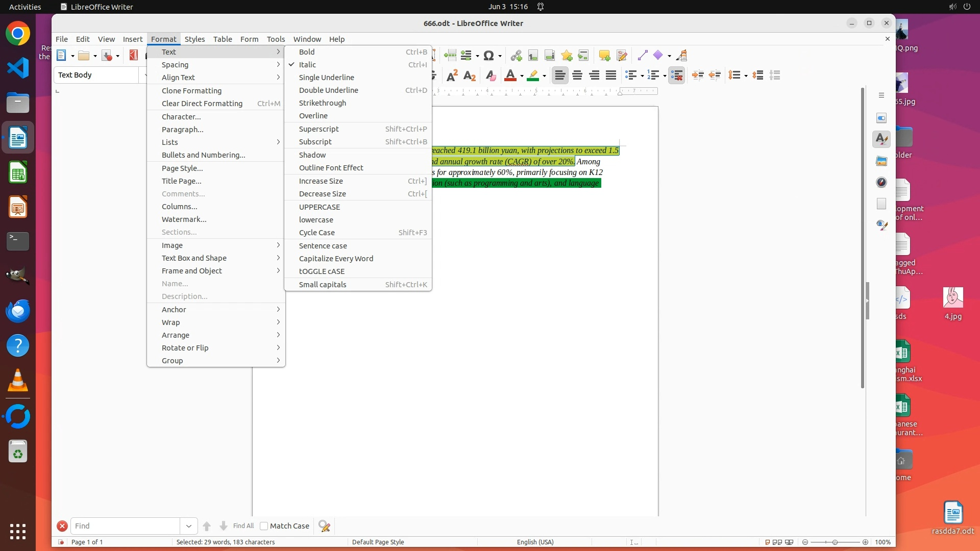Click the Justified alignment icon
The image size is (980, 551).
pyautogui.click(x=611, y=76)
